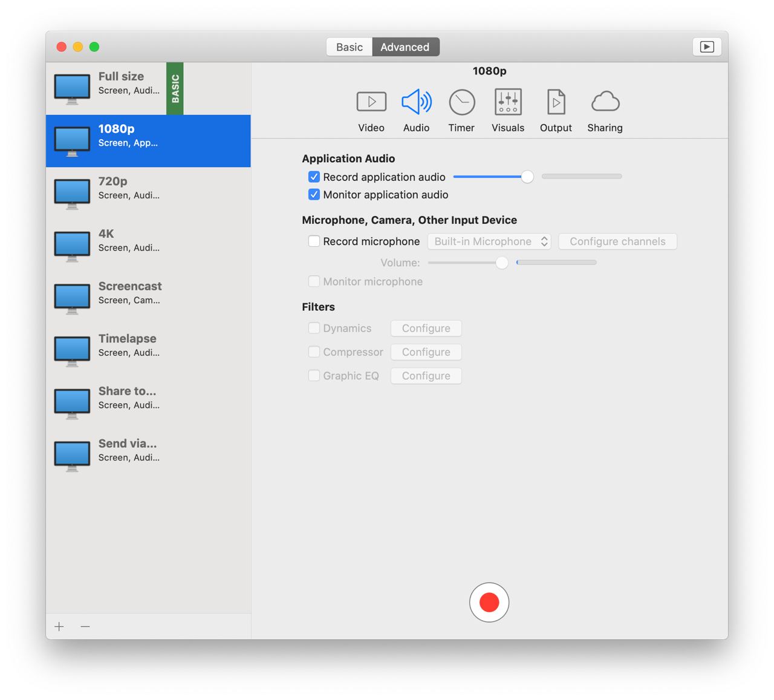The height and width of the screenshot is (700, 774).
Task: Click the 1080p title heading
Action: pyautogui.click(x=490, y=71)
